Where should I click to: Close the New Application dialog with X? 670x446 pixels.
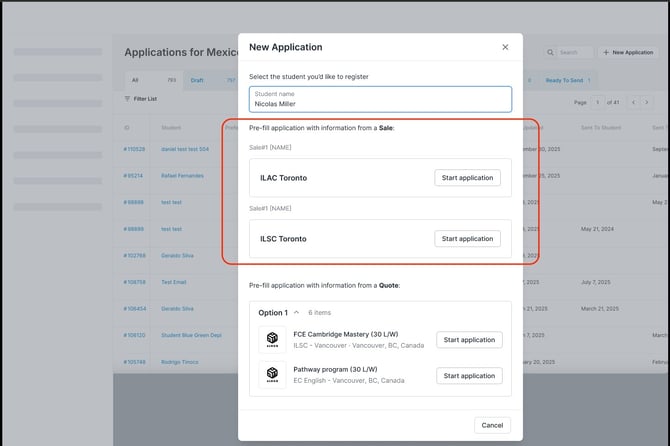[x=505, y=47]
